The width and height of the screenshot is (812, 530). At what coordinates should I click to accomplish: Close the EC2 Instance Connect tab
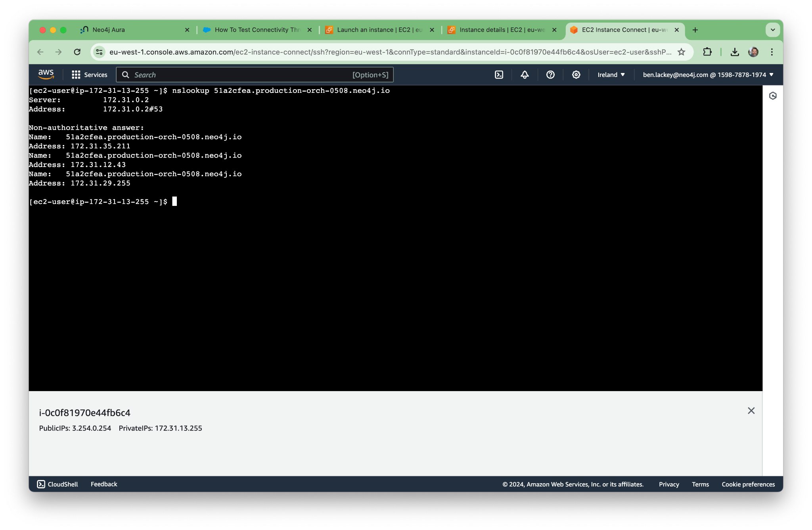(x=677, y=30)
